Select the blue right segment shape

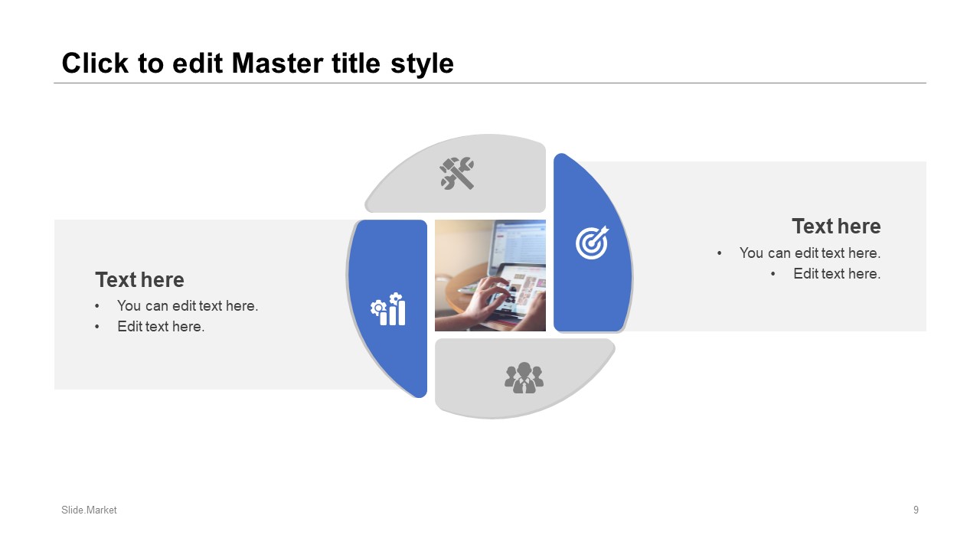click(x=593, y=243)
